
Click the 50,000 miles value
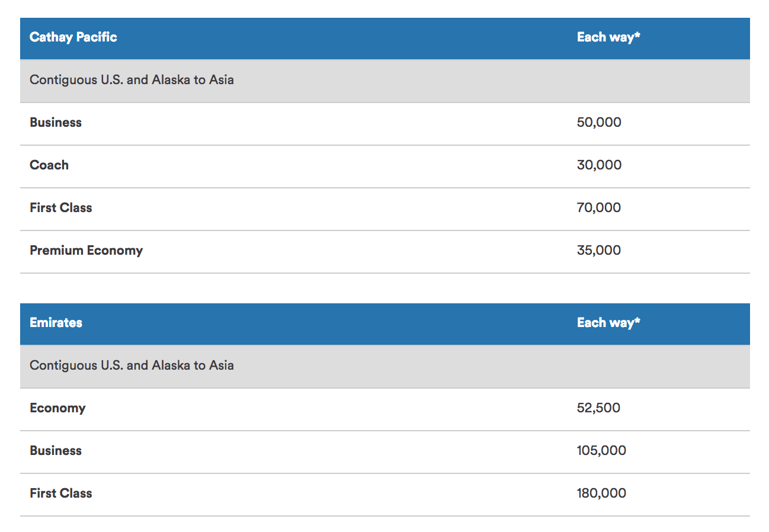599,123
